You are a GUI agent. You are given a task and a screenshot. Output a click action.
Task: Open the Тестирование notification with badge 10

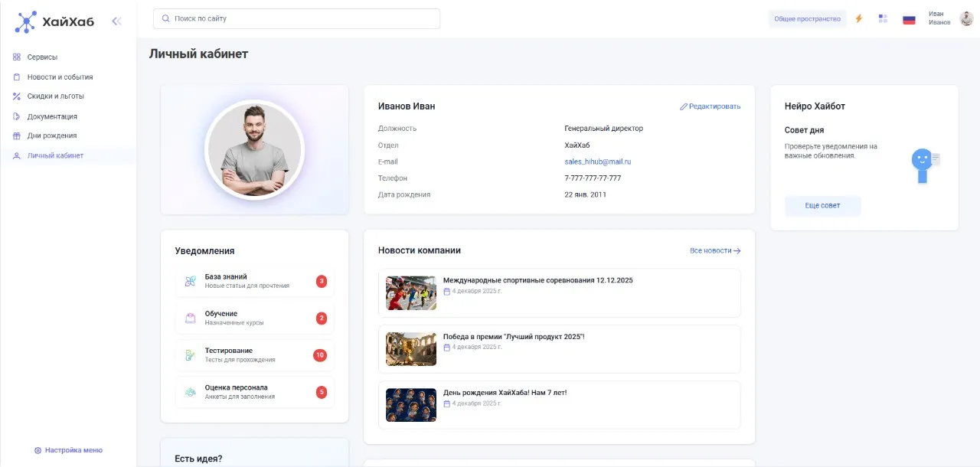254,355
